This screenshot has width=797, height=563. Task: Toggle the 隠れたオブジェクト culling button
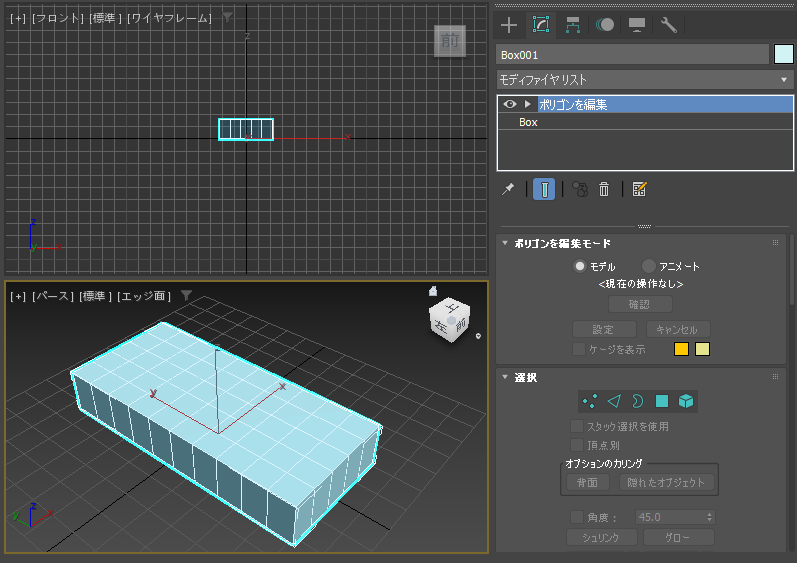pos(666,482)
